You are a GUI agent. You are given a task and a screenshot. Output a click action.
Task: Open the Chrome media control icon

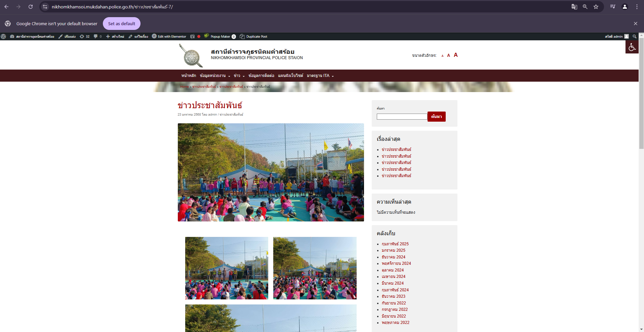coord(613,7)
